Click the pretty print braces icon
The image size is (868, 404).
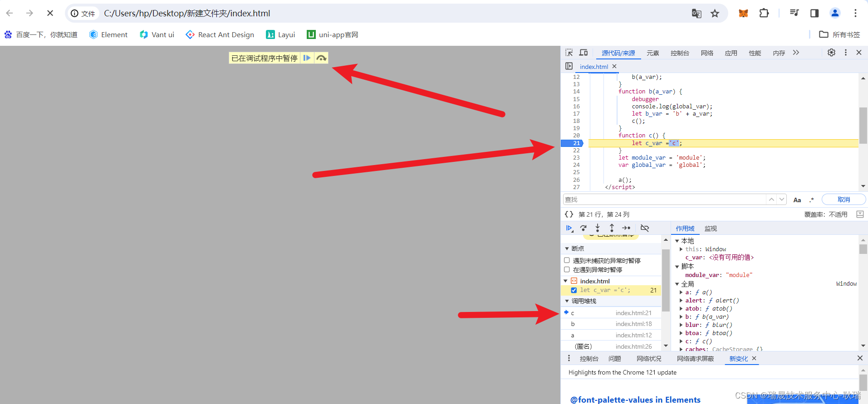569,214
